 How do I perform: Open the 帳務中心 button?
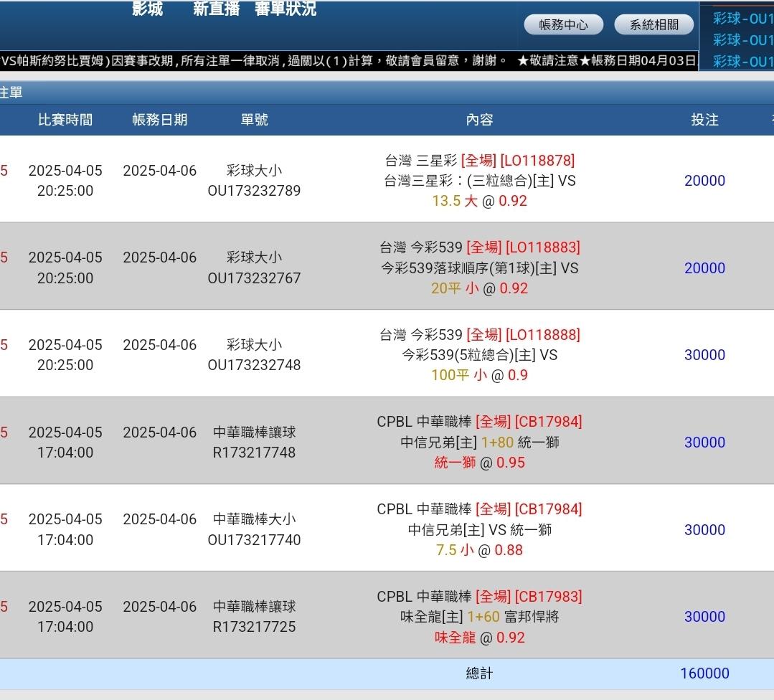click(x=563, y=24)
